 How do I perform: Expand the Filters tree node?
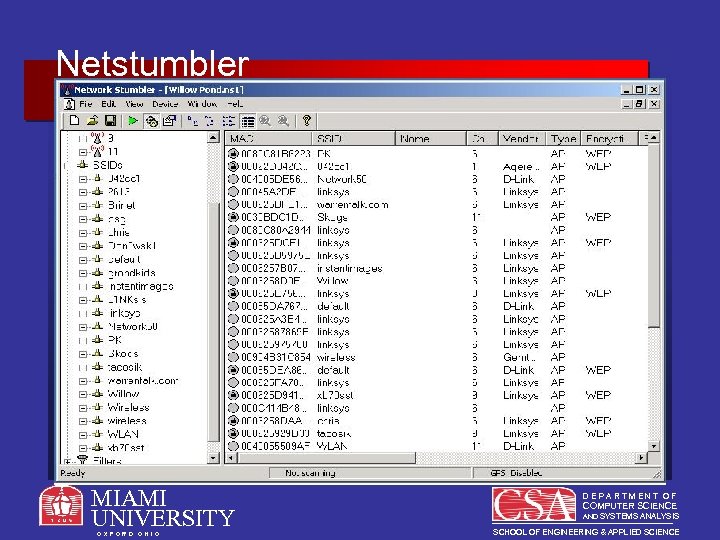point(68,461)
